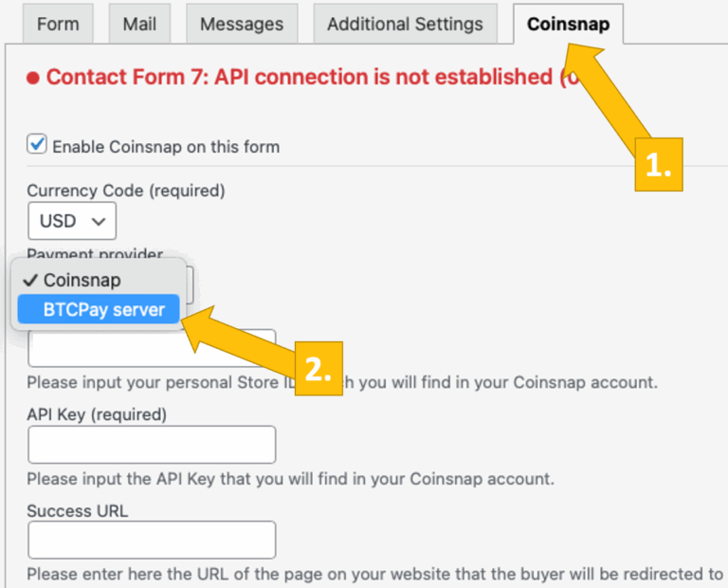The image size is (728, 588).
Task: Select the Coinsnap tab
Action: pyautogui.click(x=568, y=24)
